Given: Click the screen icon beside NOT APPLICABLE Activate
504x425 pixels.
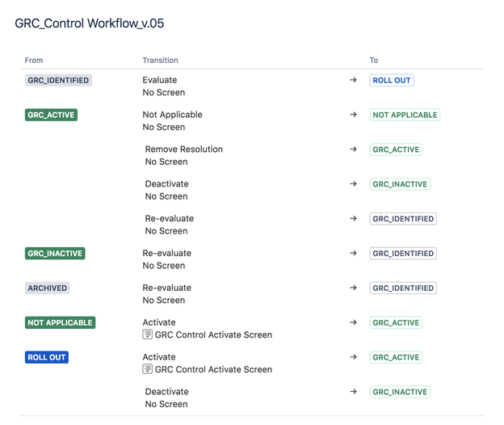Looking at the screenshot, I should 147,335.
